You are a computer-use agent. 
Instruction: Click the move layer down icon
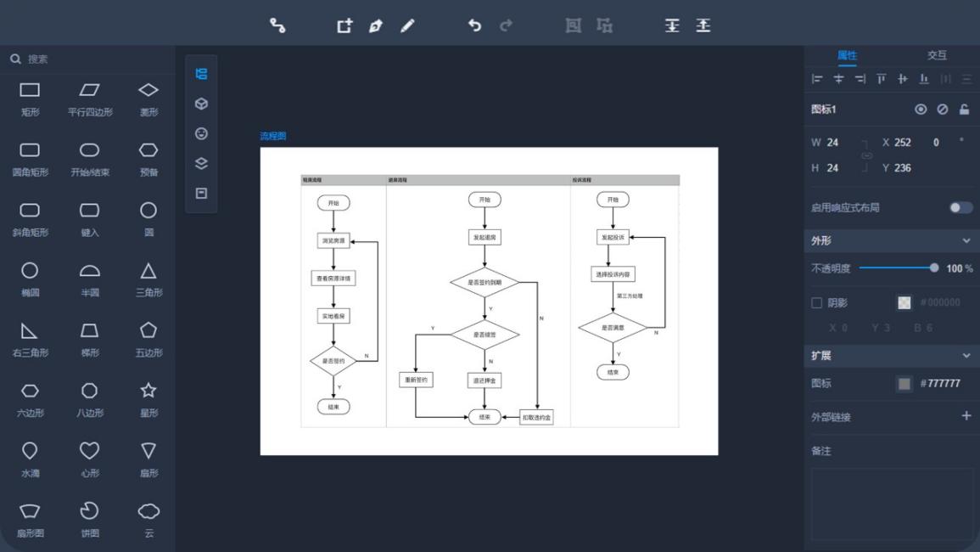[672, 25]
